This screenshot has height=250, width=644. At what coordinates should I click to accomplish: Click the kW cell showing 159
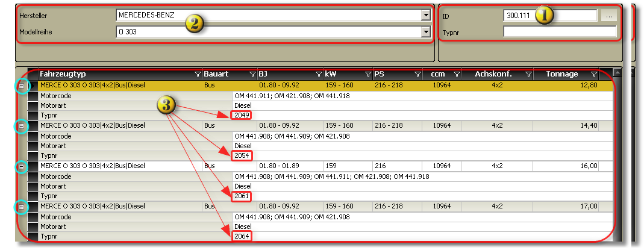pyautogui.click(x=348, y=166)
